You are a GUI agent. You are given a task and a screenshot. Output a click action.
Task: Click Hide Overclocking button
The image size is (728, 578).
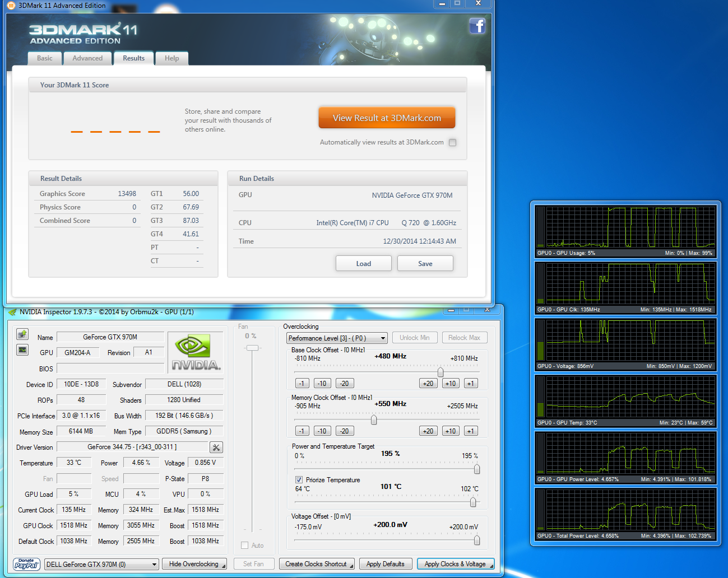(194, 564)
